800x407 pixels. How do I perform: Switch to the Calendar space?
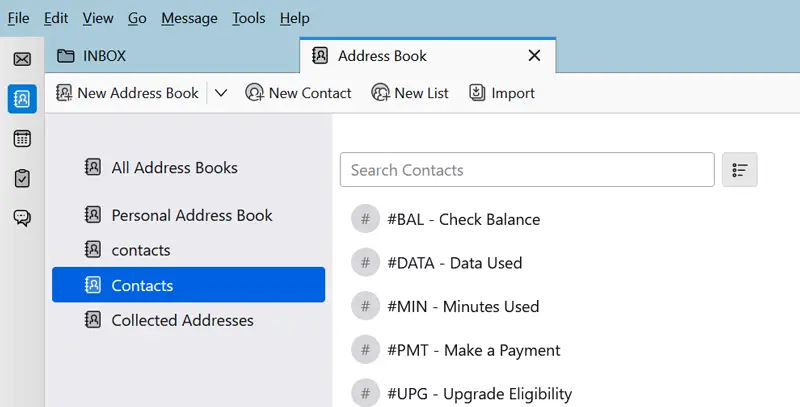[x=22, y=139]
